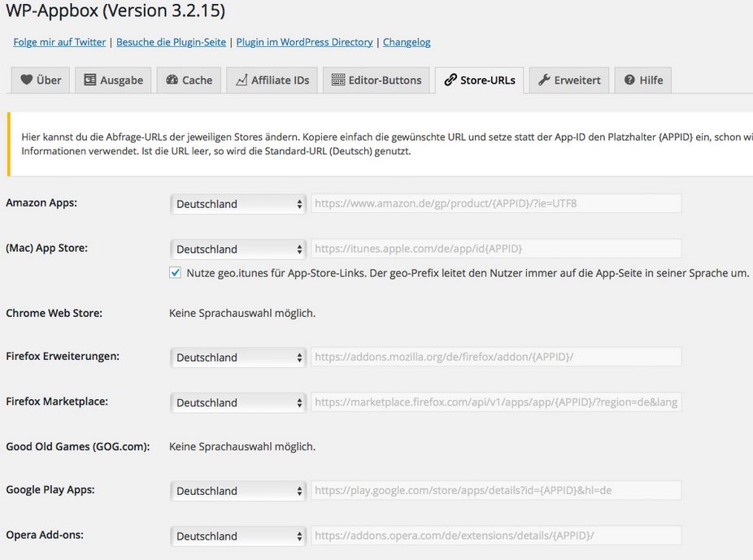Open Firefox Marketplace country dropdown
The height and width of the screenshot is (560, 753).
point(238,402)
